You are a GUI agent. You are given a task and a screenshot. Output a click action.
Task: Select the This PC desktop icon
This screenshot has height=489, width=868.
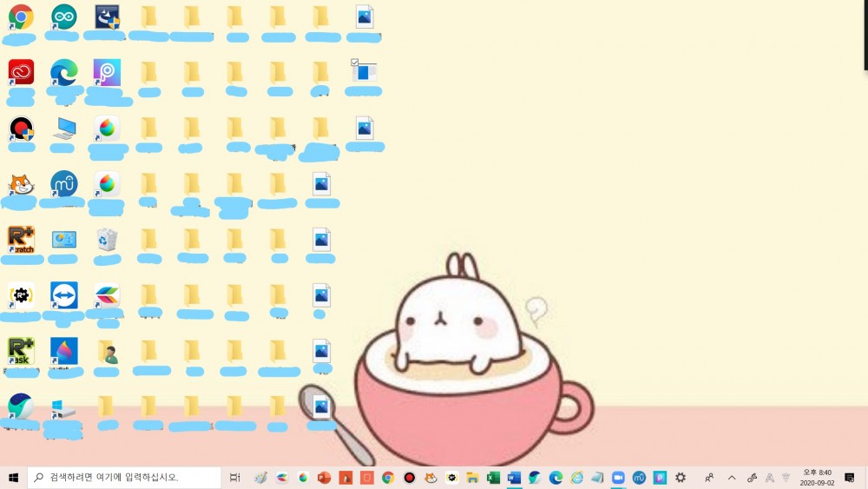pyautogui.click(x=64, y=129)
